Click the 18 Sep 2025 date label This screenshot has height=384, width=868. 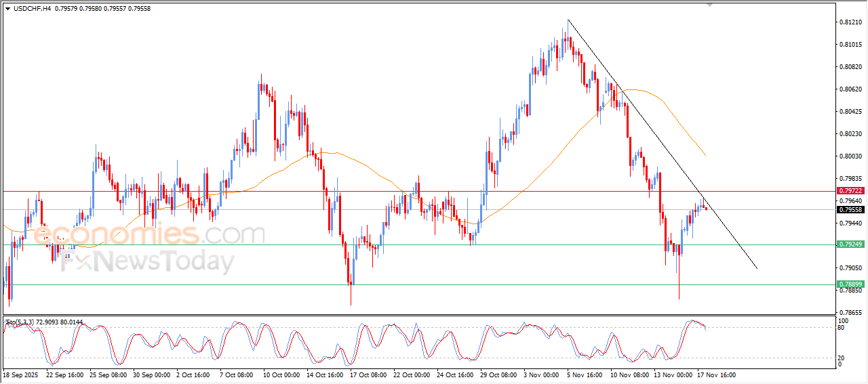point(19,375)
